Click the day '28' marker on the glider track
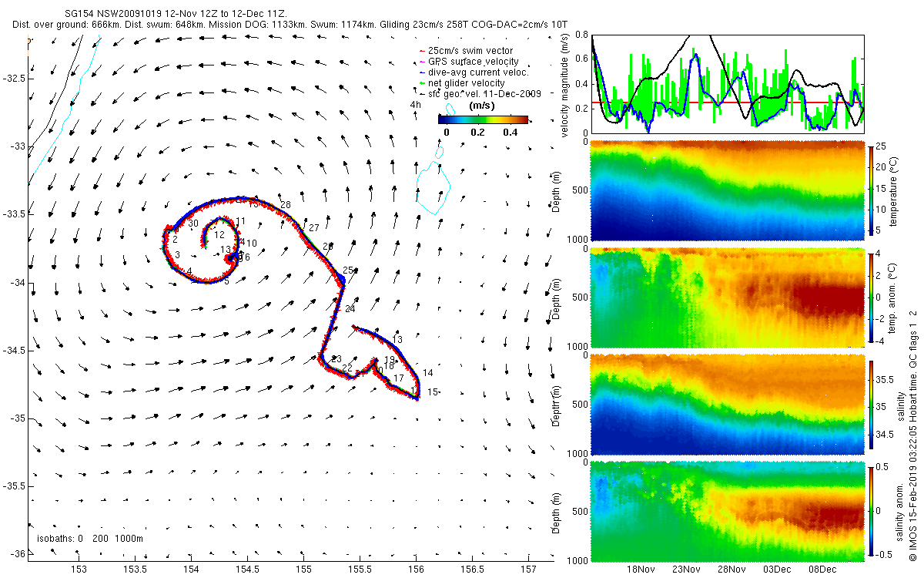This screenshot has height=578, width=924. [285, 204]
